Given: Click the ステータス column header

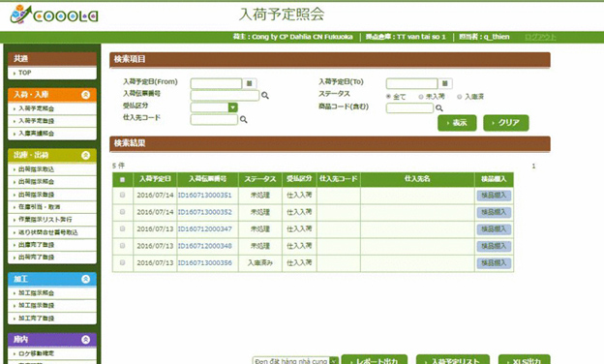Looking at the screenshot, I should [x=260, y=179].
